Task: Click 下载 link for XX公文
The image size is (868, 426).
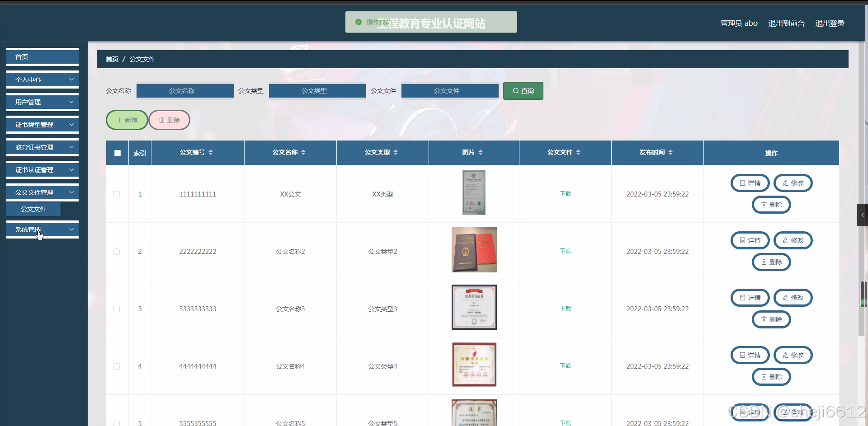Action: (x=566, y=194)
